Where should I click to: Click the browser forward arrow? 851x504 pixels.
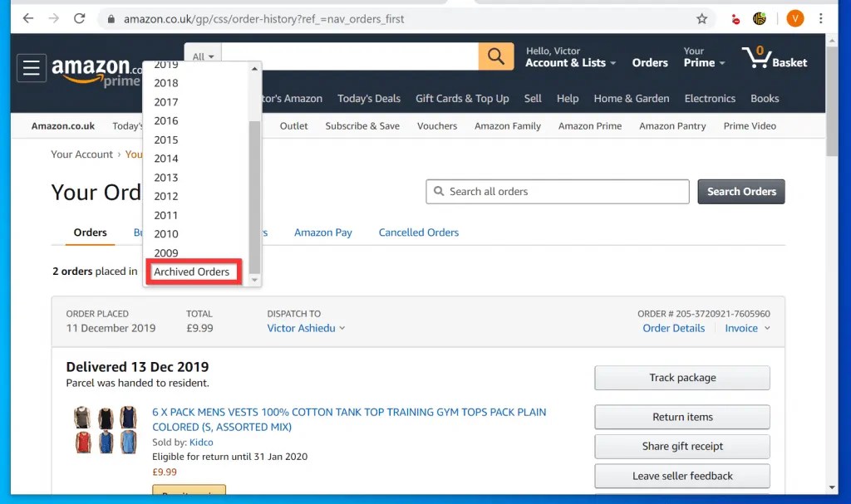coord(54,18)
